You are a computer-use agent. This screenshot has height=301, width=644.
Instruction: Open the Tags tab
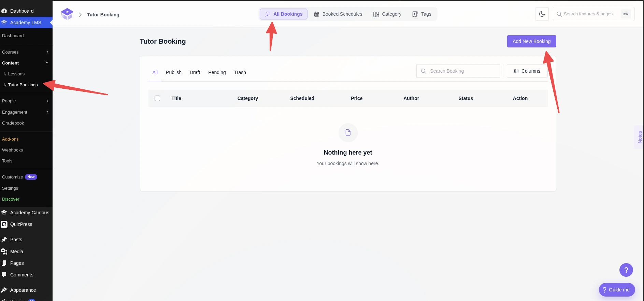coord(422,14)
